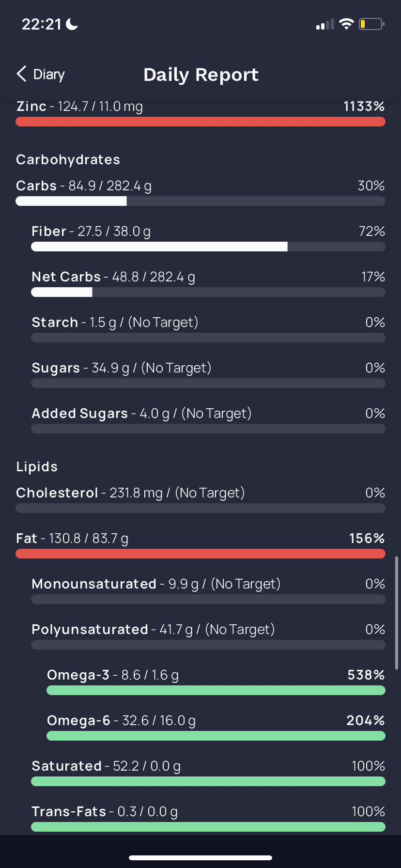This screenshot has width=401, height=868.
Task: Tap the moon Focus mode icon
Action: [x=72, y=24]
